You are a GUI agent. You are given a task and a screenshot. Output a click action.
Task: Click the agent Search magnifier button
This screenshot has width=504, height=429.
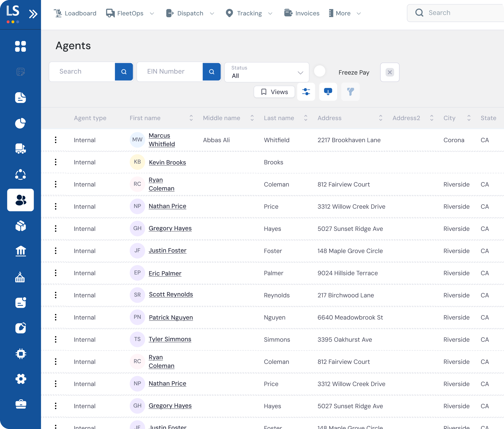click(x=124, y=72)
